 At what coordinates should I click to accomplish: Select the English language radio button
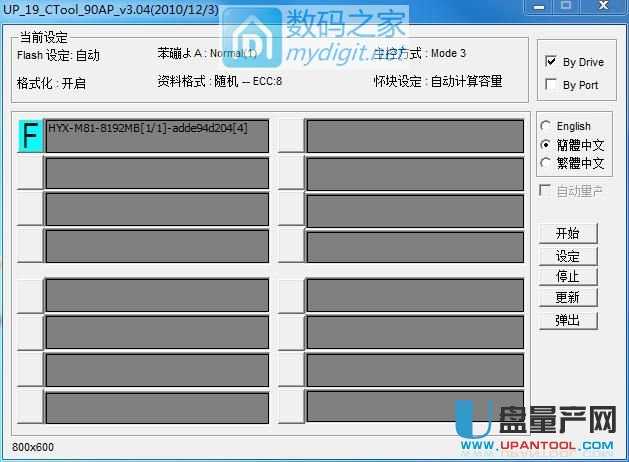click(546, 127)
